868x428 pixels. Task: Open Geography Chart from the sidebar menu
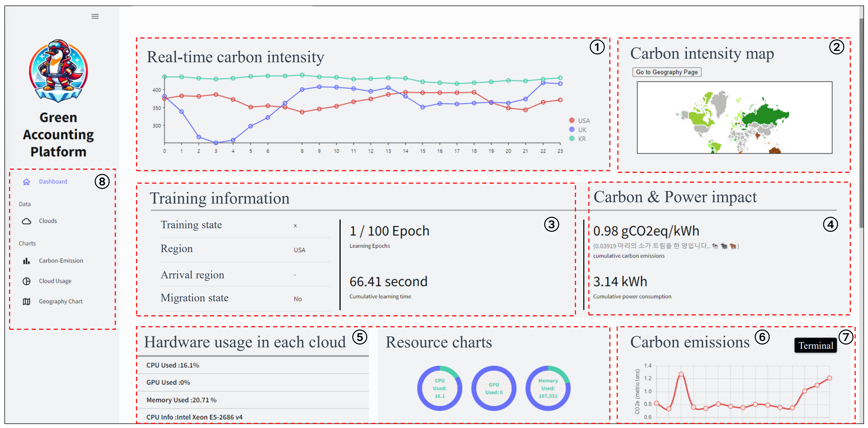point(61,301)
